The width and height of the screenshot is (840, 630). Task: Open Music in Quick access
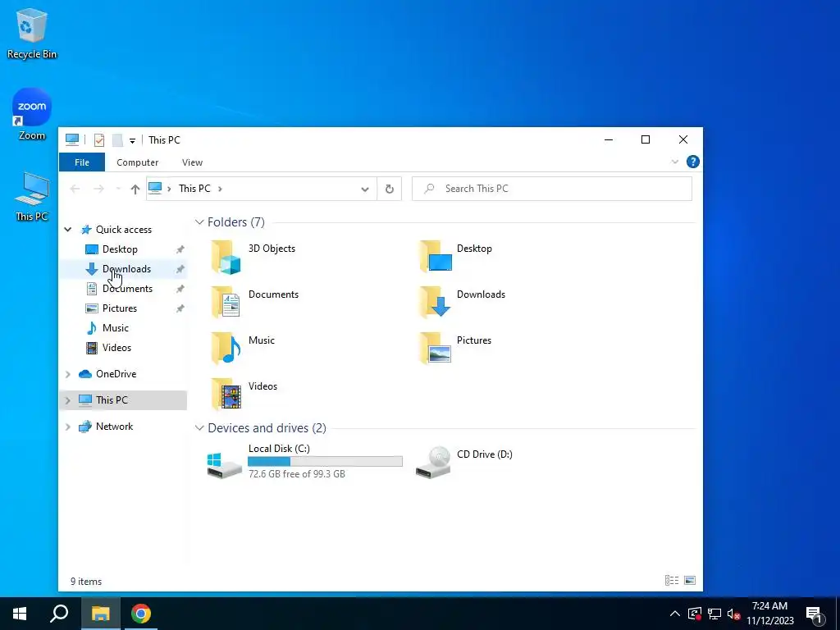115,328
